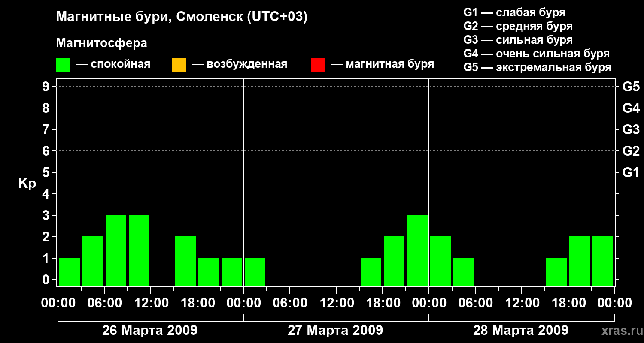Viewport: 644px width, 343px height.
Task: Click the 26 March bar for 00:00–03:00
Action: (x=70, y=272)
